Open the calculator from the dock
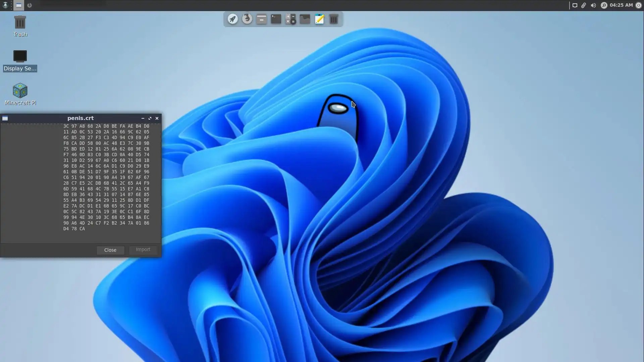 point(290,19)
